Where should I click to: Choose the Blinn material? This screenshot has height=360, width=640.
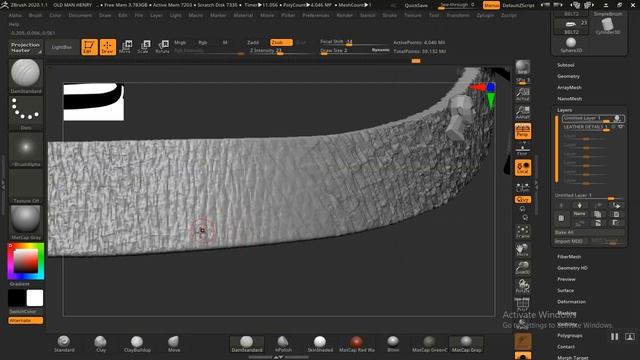coord(393,344)
